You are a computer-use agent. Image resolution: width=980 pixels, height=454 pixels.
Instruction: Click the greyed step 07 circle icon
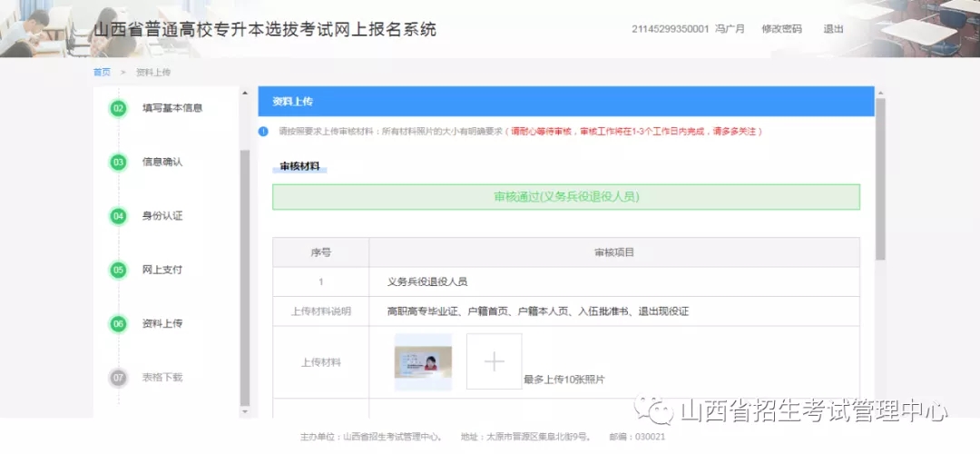(118, 378)
